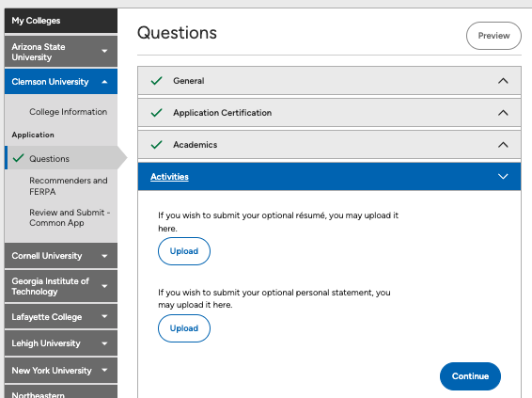Image resolution: width=532 pixels, height=398 pixels.
Task: Open Recommenders and FERPA page
Action: [69, 185]
